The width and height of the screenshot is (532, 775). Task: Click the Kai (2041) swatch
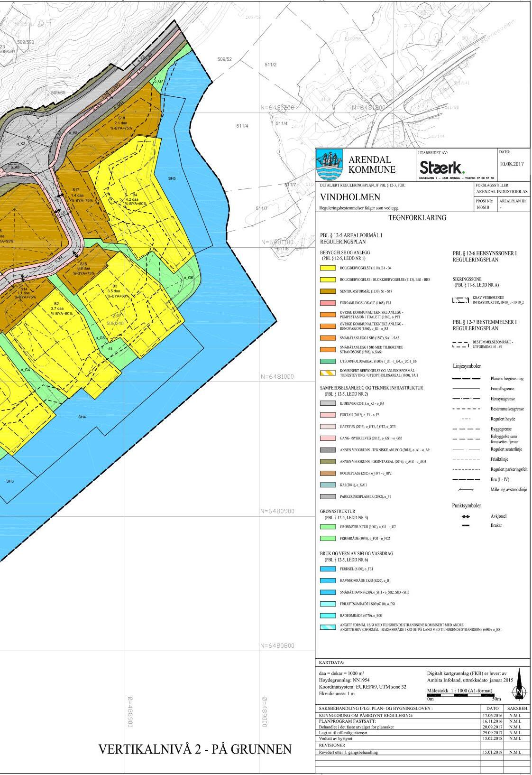tap(328, 485)
